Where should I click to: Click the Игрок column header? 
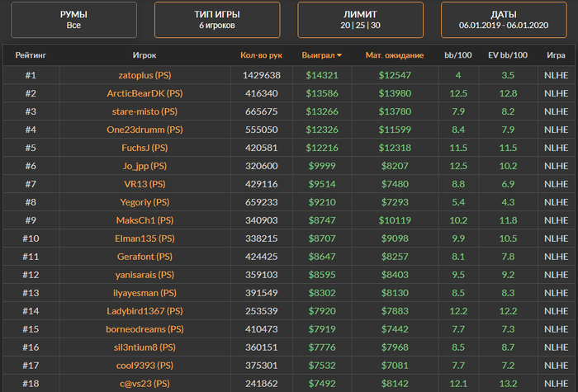pyautogui.click(x=144, y=55)
